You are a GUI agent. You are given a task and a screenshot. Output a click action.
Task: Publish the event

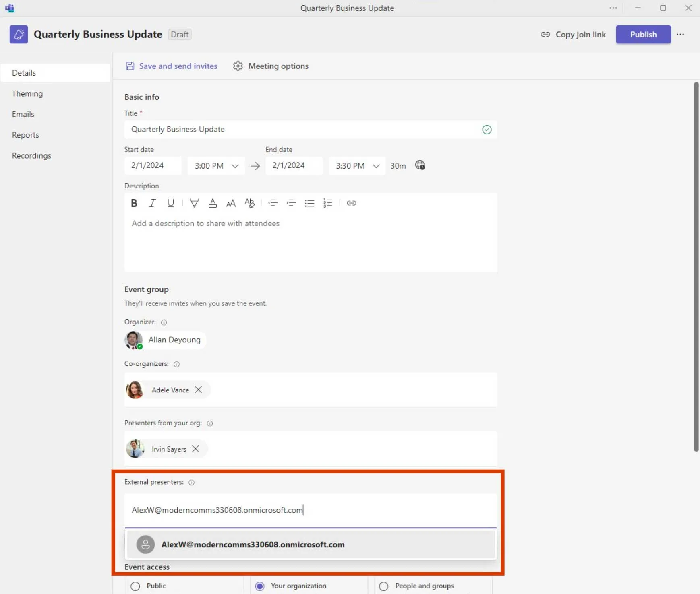pyautogui.click(x=643, y=35)
